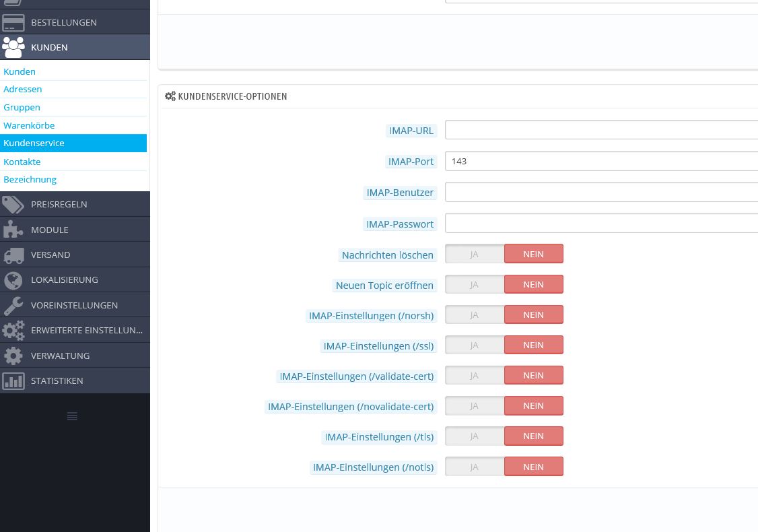Go to the Adressen submenu link
The image size is (758, 532).
[23, 90]
